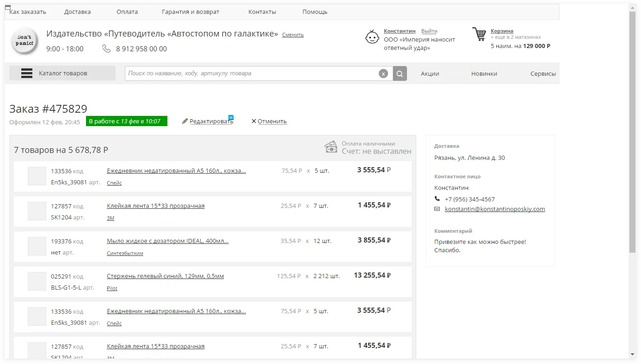The image size is (641, 364).
Task: Open Гарантия и возврат page
Action: 191,12
